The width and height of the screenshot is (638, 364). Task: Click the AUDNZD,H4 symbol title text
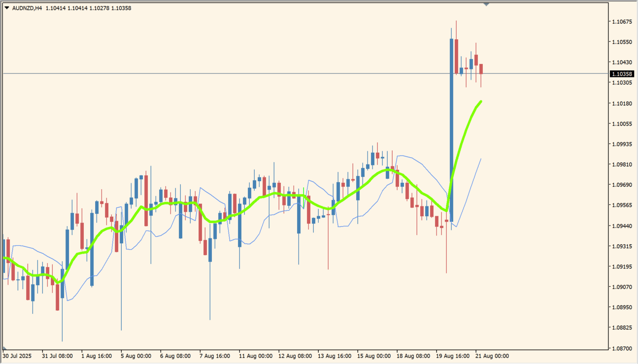(27, 8)
